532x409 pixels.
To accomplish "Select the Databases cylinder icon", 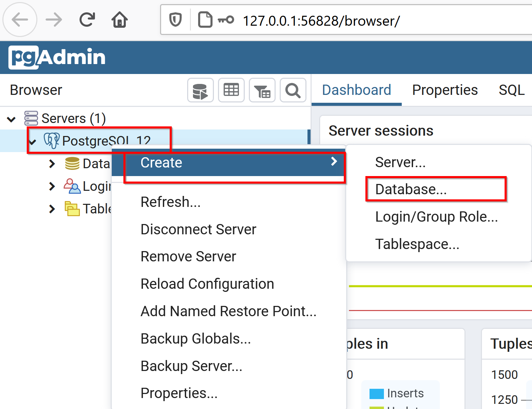I will [72, 163].
